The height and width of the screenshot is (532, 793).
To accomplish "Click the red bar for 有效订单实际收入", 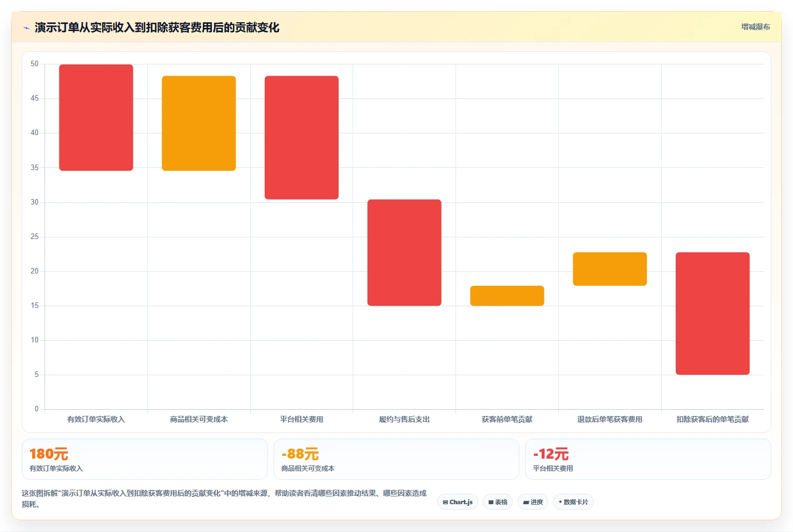I will coord(96,117).
